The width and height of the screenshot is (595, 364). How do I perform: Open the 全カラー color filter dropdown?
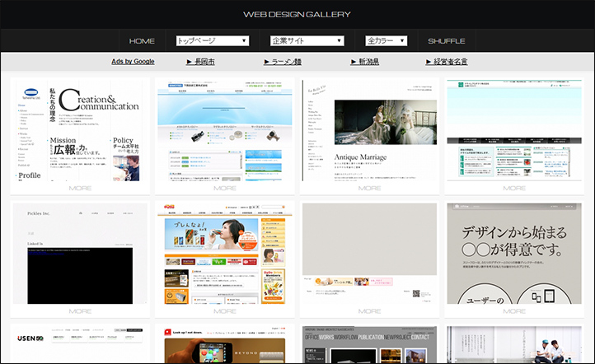[x=387, y=40]
